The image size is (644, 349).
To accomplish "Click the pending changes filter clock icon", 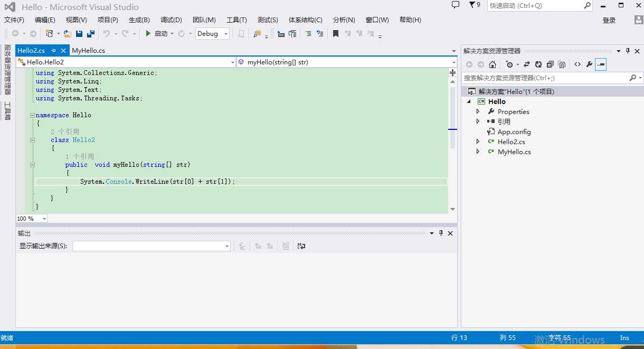I will click(x=509, y=64).
